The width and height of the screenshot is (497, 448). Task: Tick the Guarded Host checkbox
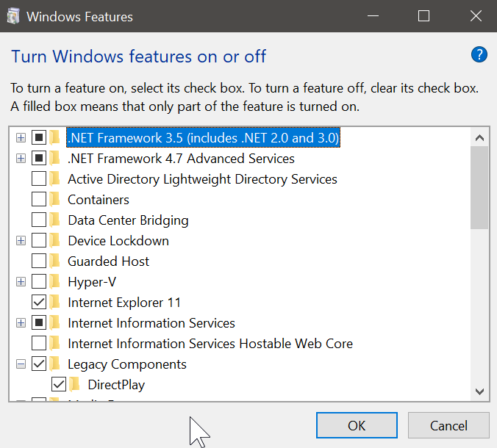[x=39, y=261]
